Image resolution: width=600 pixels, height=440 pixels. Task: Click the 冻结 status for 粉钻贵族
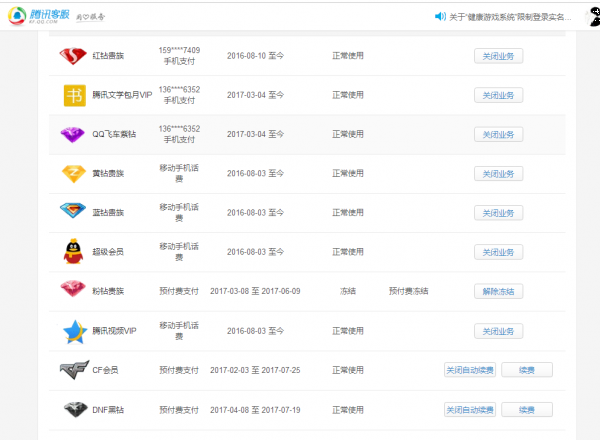click(348, 291)
